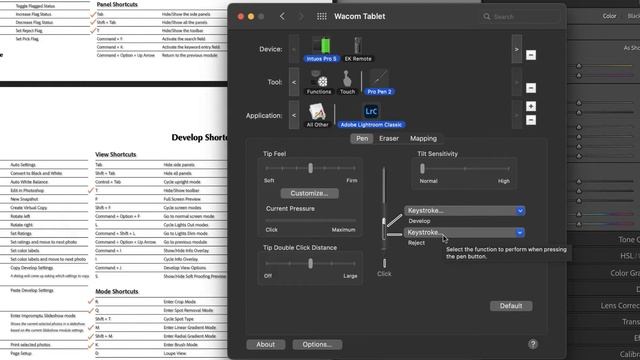
Task: Switch to the Mapping tab
Action: (x=423, y=138)
